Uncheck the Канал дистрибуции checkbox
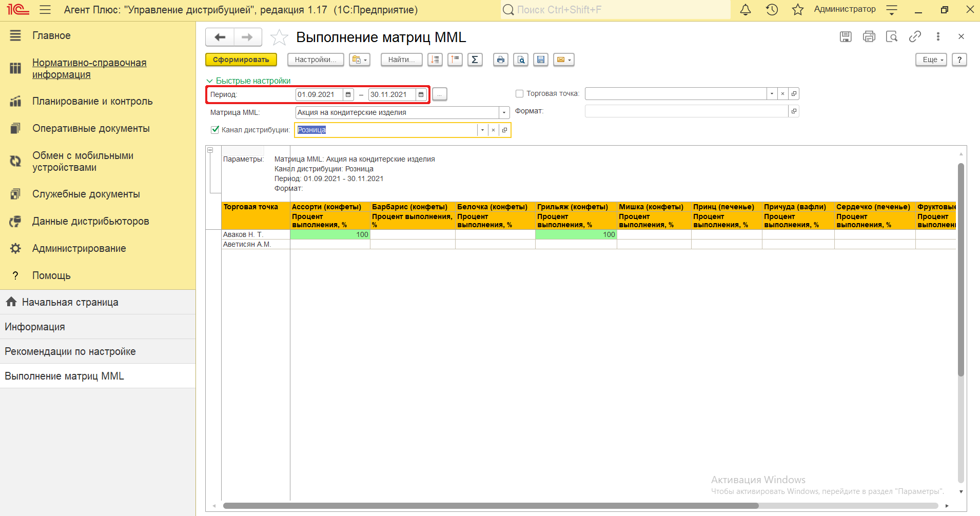 [215, 130]
